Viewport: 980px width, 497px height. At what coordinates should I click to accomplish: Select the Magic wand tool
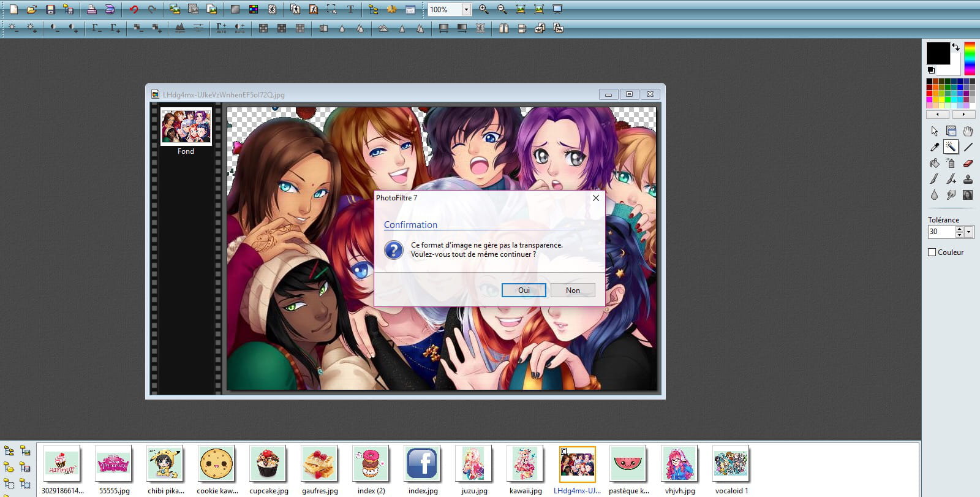tap(951, 146)
